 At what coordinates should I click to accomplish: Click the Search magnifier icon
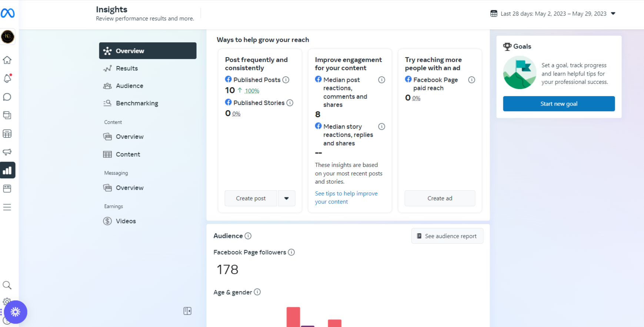7,285
